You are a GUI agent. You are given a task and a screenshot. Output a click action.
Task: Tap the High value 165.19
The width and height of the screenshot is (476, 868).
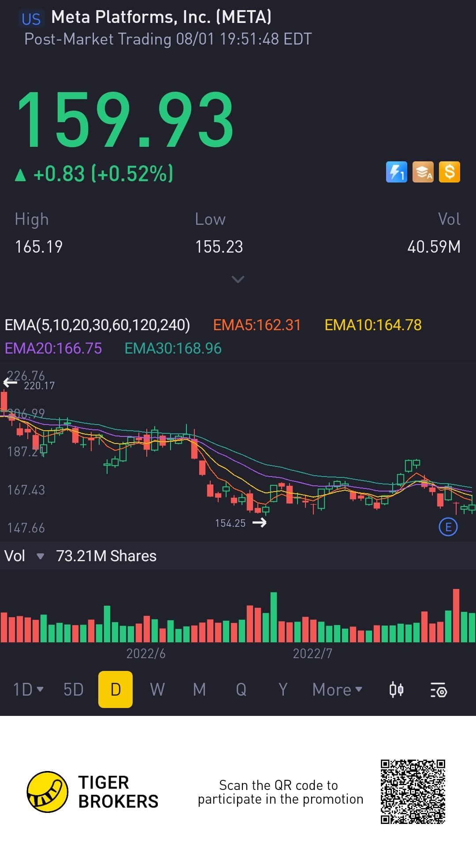[39, 247]
